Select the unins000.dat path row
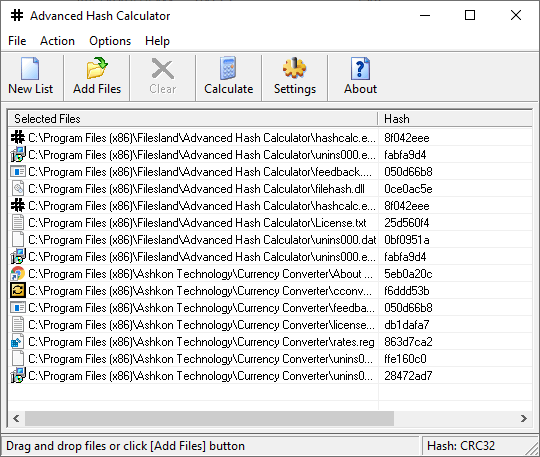This screenshot has width=540, height=457. click(202, 239)
